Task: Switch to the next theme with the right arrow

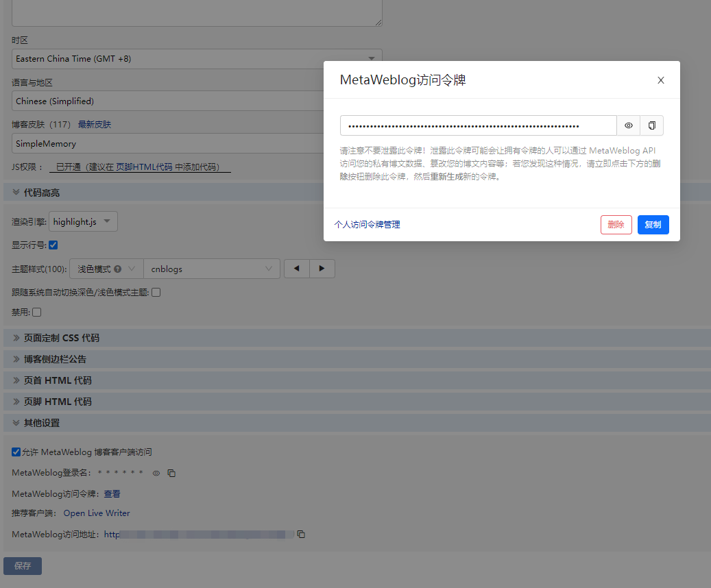Action: [x=322, y=269]
